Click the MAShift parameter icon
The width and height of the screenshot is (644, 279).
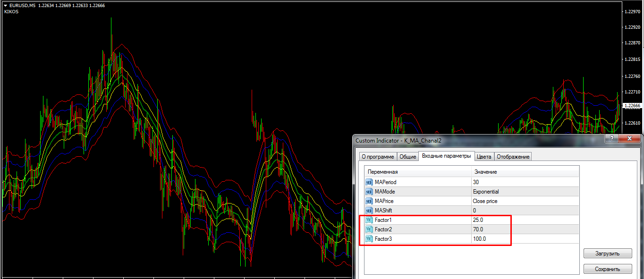click(x=369, y=211)
